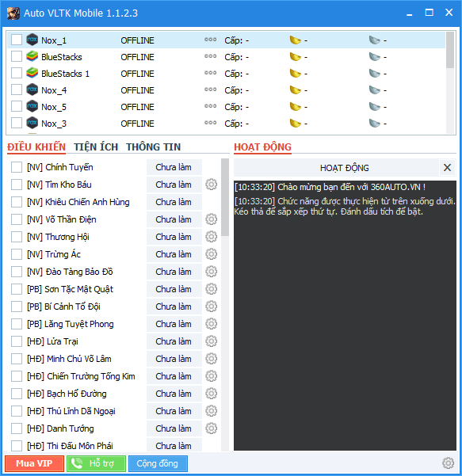The image size is (462, 476).
Task: Open settings gear for Danh Tướng
Action: 211,428
